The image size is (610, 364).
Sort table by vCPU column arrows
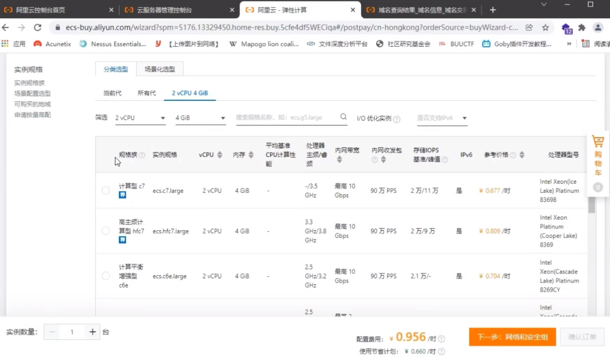[220, 155]
